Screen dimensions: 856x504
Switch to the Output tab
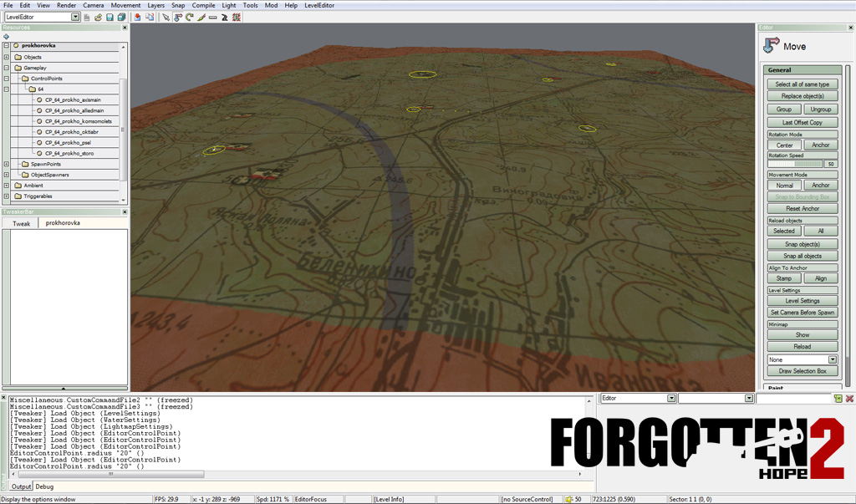[21, 486]
